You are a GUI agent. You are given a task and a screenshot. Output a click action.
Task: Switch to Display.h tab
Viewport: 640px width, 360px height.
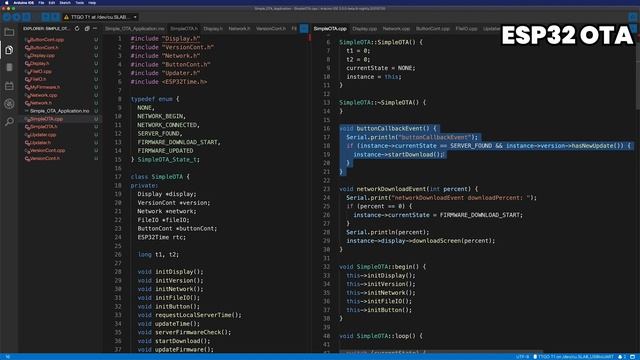pos(213,29)
